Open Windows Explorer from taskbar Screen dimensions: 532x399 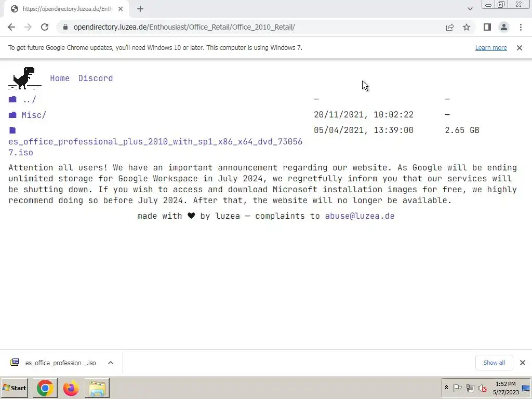97,388
